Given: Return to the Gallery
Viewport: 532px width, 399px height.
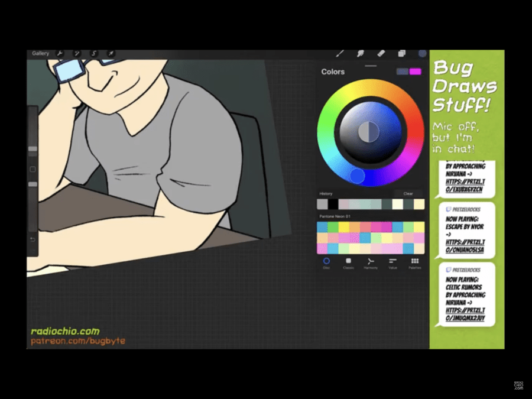Looking at the screenshot, I should (x=41, y=54).
